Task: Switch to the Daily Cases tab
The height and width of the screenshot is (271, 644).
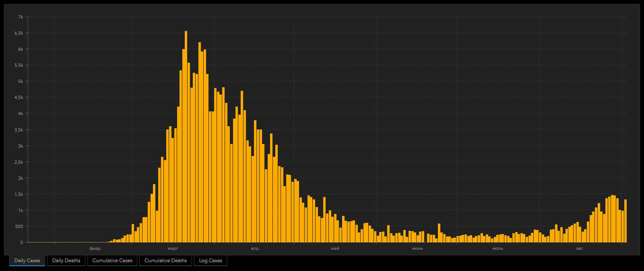Action: (27, 261)
